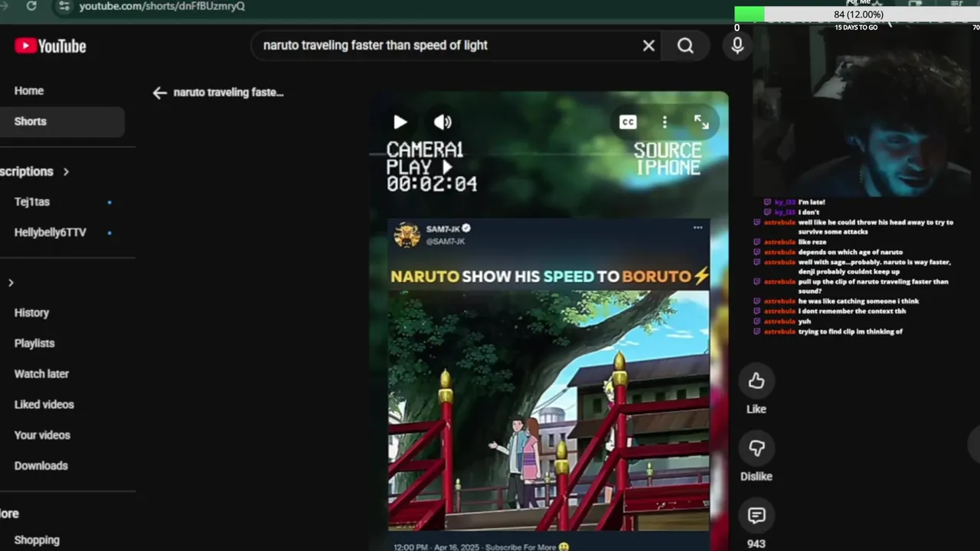The width and height of the screenshot is (980, 551).
Task: Click the 'SOURCE IPHONE' overlay text
Action: (x=668, y=159)
